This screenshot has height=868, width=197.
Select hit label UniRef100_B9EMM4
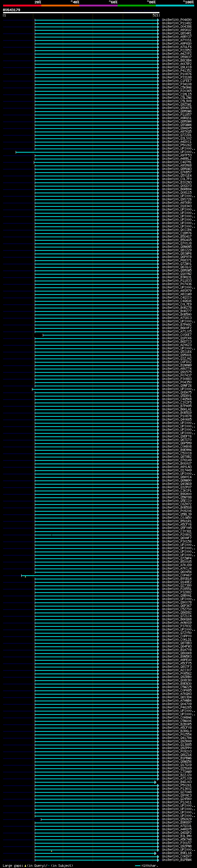click(176, 450)
